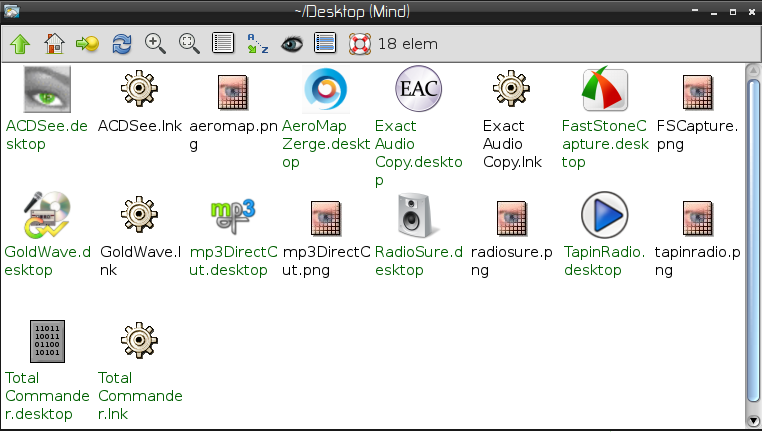Select the RadioSure.desktop speaker icon
This screenshot has height=432, width=762.
(418, 215)
